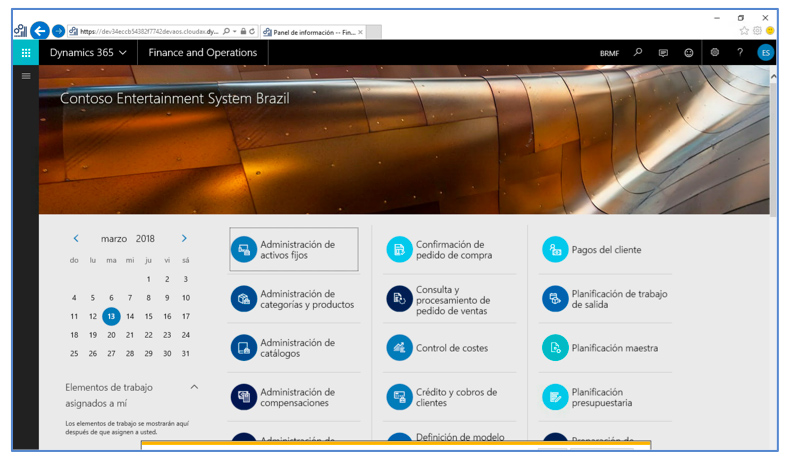Click the browser favorites star icon

[744, 31]
